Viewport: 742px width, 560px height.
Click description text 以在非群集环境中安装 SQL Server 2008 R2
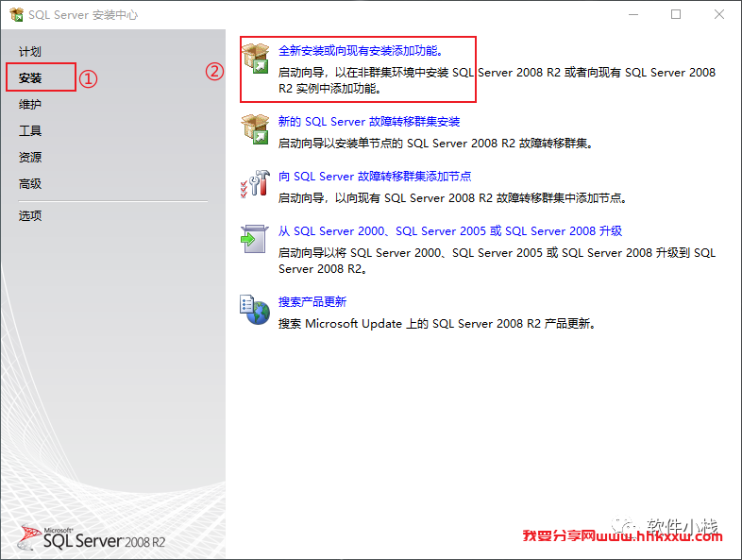497,80
